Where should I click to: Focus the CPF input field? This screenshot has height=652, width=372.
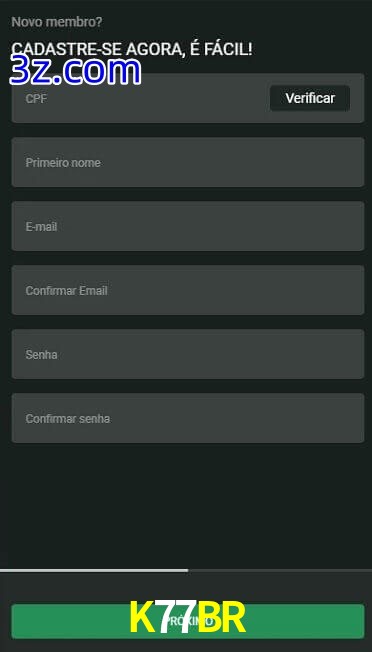(141, 98)
